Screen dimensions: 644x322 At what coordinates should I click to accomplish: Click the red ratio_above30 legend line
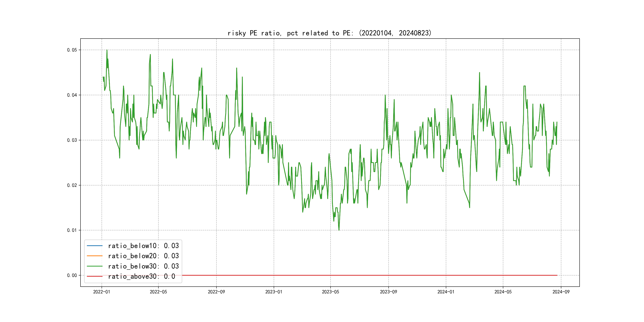point(94,276)
